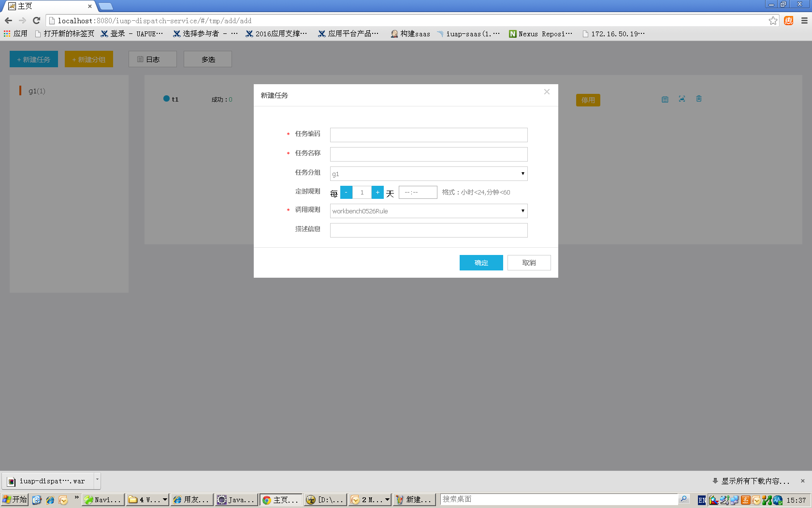Click the 开始 Start button in the taskbar
This screenshot has width=812, height=508.
point(14,499)
